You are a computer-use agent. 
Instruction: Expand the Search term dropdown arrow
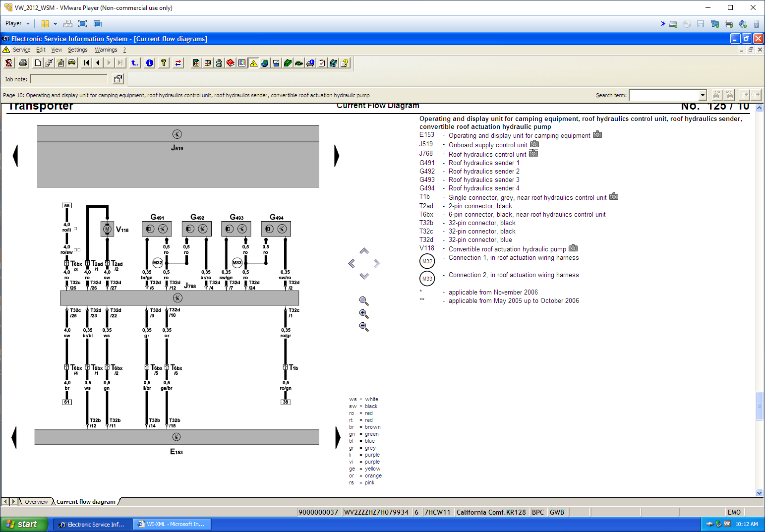pyautogui.click(x=703, y=95)
